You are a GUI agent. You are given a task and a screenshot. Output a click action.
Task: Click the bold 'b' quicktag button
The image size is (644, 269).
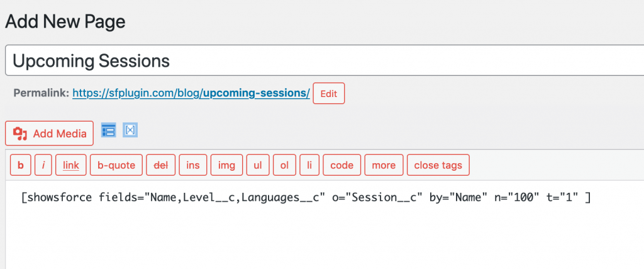click(21, 165)
